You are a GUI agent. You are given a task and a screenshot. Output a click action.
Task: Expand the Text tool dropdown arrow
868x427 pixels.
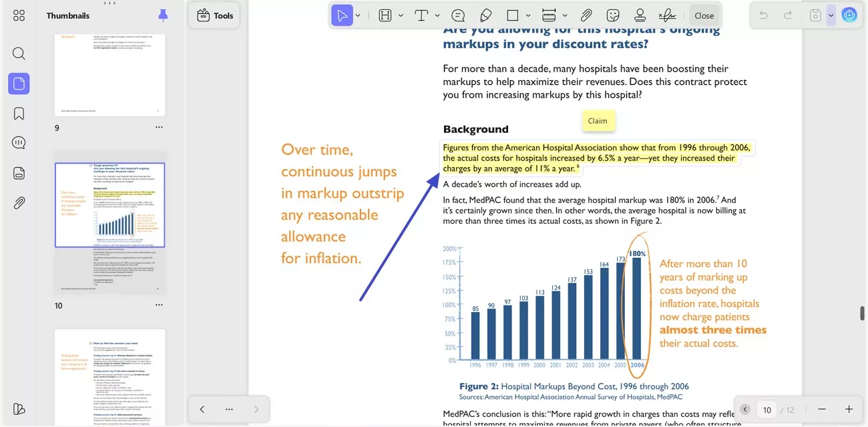437,15
